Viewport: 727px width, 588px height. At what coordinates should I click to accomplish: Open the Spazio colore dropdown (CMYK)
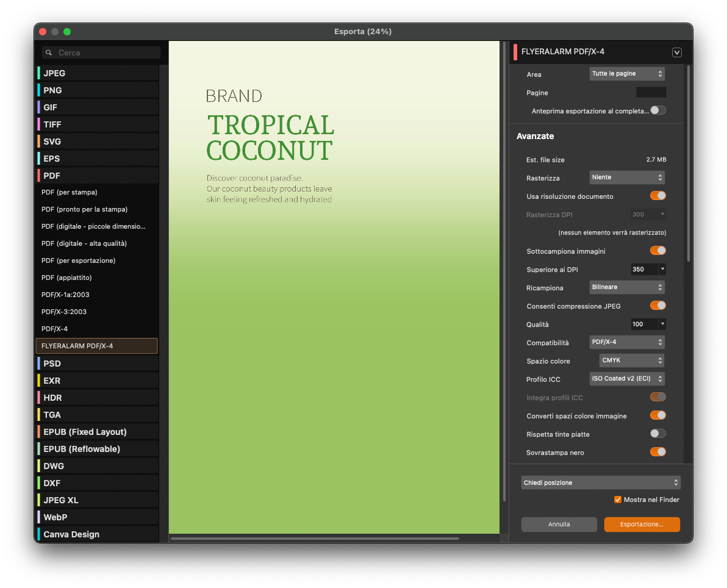click(632, 360)
